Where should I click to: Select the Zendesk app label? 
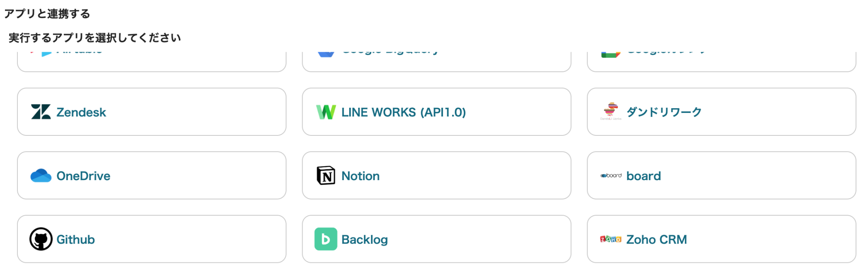[x=81, y=112]
